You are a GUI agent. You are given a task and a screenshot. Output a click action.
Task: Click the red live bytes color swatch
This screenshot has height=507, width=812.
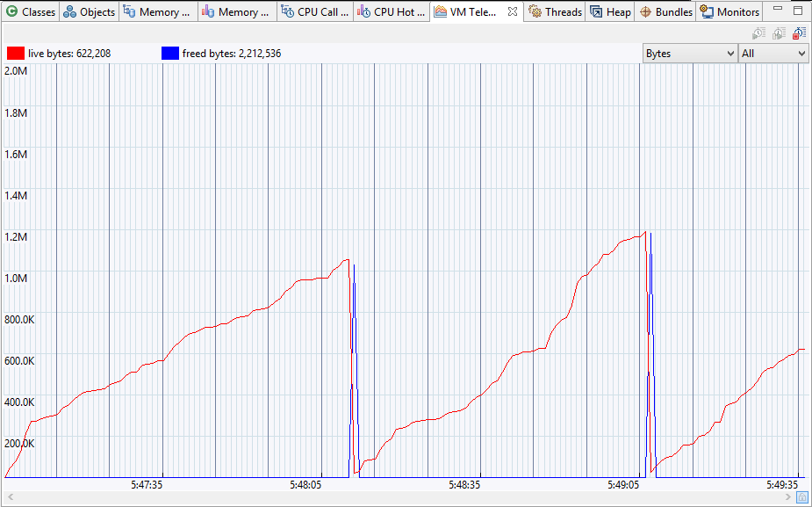click(15, 54)
